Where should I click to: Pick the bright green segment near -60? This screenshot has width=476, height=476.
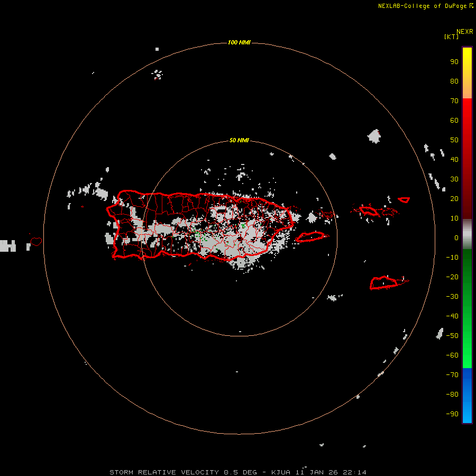tap(467, 355)
